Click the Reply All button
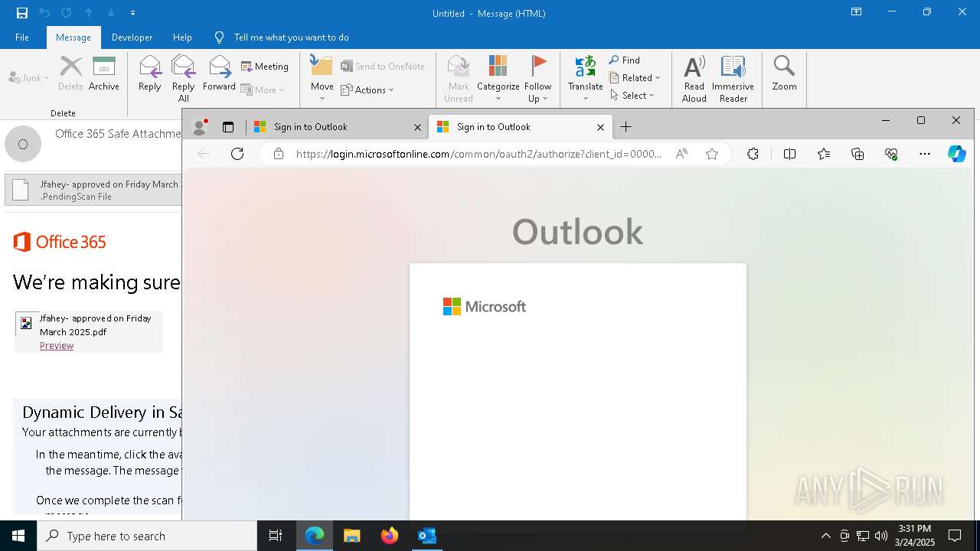Image resolution: width=980 pixels, height=551 pixels. 184,78
